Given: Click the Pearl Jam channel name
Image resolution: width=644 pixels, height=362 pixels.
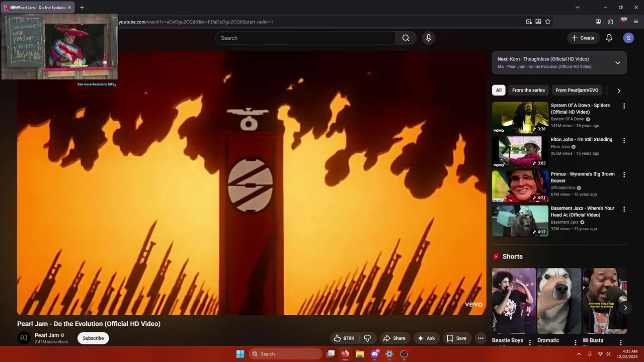Looking at the screenshot, I should 47,335.
